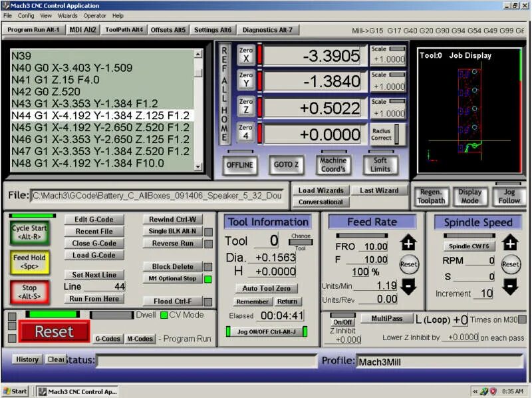
Task: Click the Jog ON/OFF Ctrl-Alt-J button
Action: [267, 332]
